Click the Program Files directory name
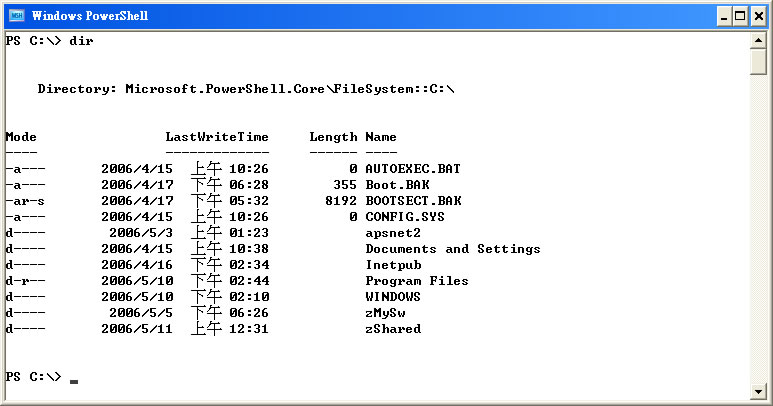This screenshot has height=406, width=773. 417,281
